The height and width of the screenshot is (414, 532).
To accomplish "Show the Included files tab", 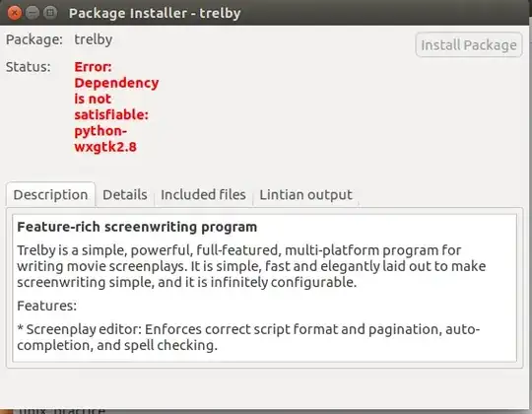I will pos(203,195).
